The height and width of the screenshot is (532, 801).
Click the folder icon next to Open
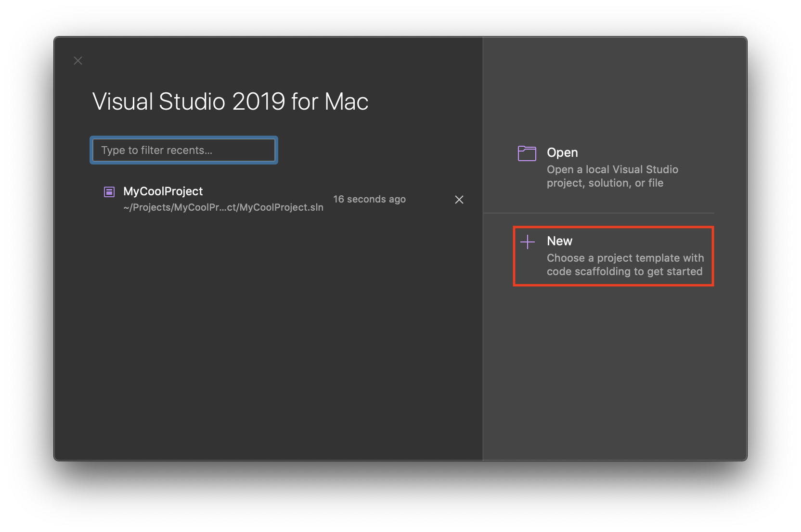coord(527,153)
